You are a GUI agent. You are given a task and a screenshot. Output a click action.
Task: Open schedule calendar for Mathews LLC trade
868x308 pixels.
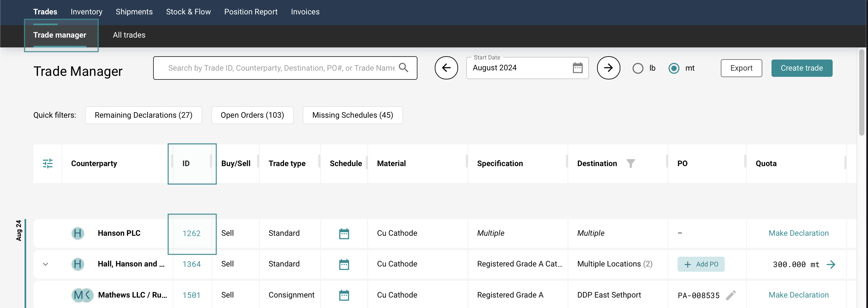(344, 296)
